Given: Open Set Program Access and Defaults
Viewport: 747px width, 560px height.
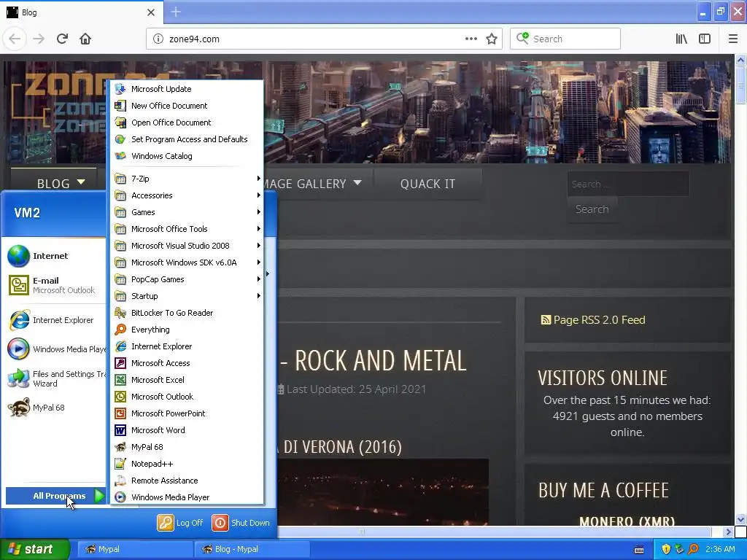Looking at the screenshot, I should [x=187, y=139].
